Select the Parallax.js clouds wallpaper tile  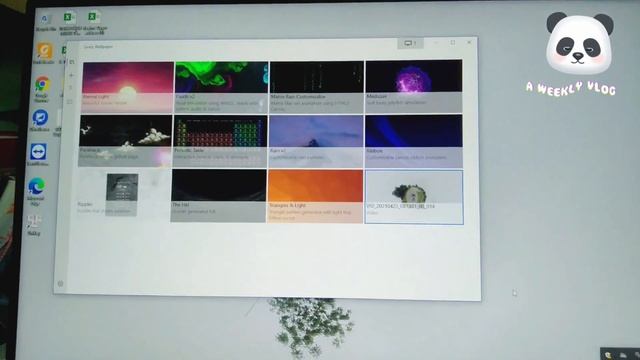pyautogui.click(x=125, y=140)
